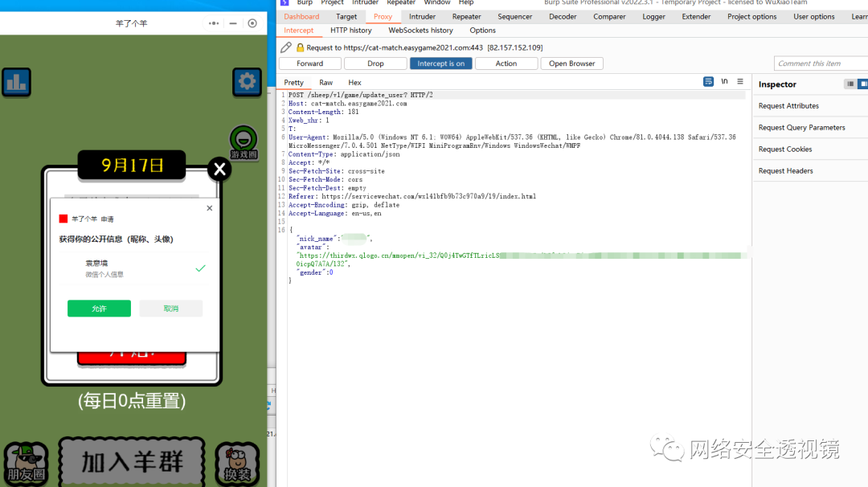Close the 9月17日 daily challenge panel
This screenshot has width=868, height=487.
pos(219,169)
